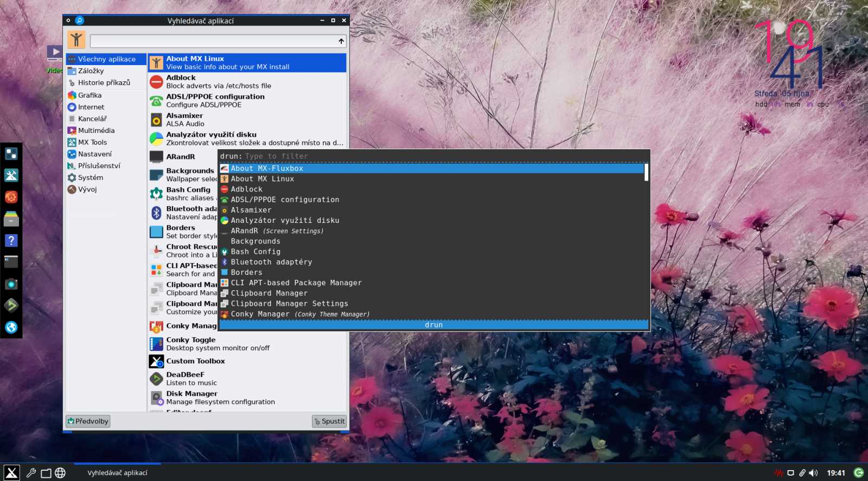Image resolution: width=868 pixels, height=481 pixels.
Task: Select the Internet category
Action: [x=106, y=107]
